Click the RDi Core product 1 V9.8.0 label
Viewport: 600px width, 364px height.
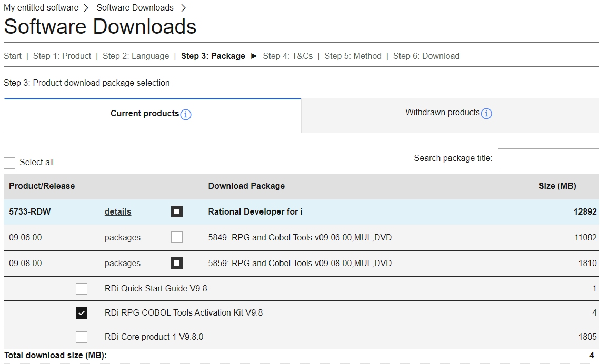pyautogui.click(x=154, y=337)
